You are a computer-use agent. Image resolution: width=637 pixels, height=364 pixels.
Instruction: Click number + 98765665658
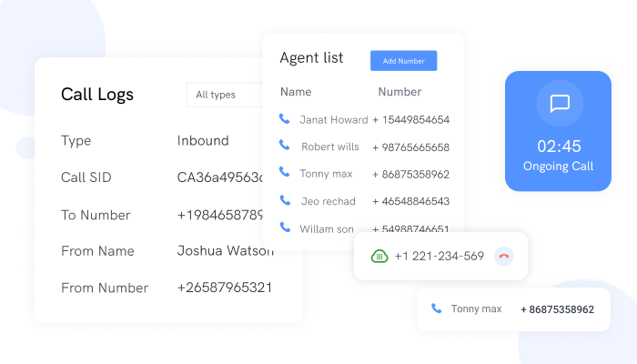(410, 147)
